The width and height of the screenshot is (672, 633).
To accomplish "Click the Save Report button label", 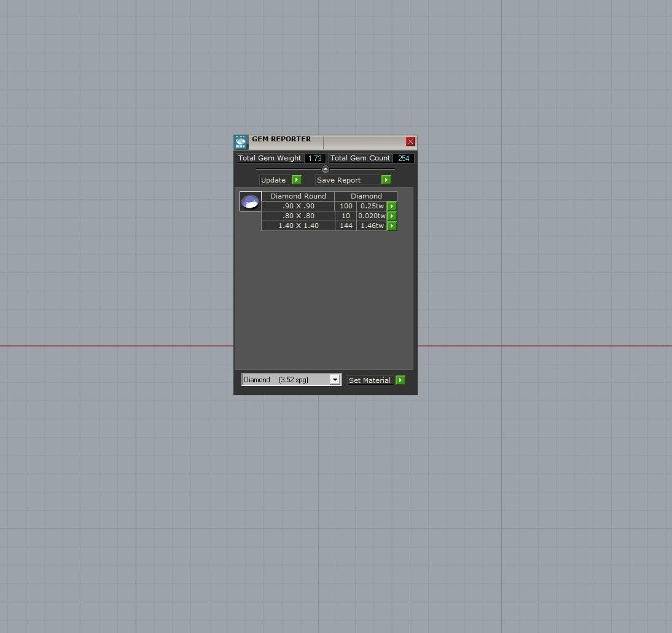I will click(x=348, y=179).
